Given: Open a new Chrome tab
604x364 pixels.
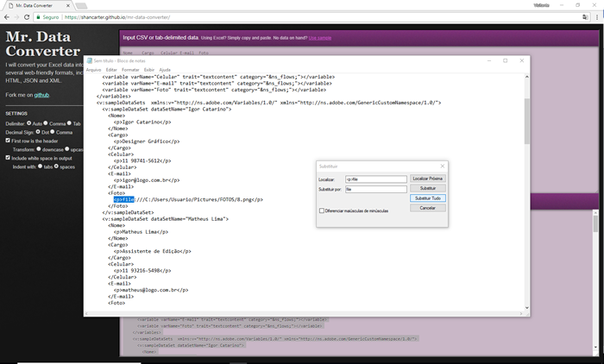Looking at the screenshot, I should pyautogui.click(x=81, y=6).
